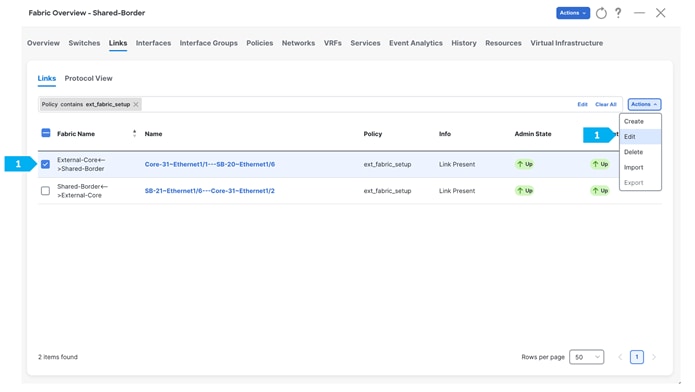Click the Admin State Up badge for Core-31 link
This screenshot has width=695, height=392.
524,164
